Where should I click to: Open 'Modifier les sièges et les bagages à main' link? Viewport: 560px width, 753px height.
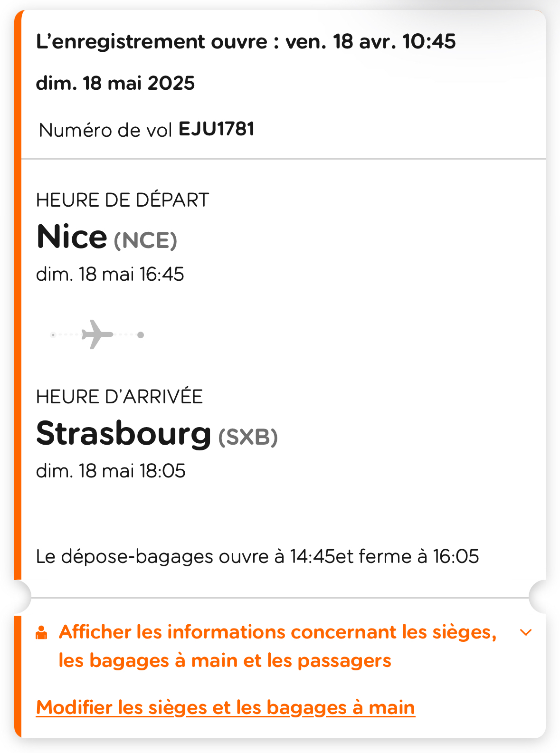226,707
